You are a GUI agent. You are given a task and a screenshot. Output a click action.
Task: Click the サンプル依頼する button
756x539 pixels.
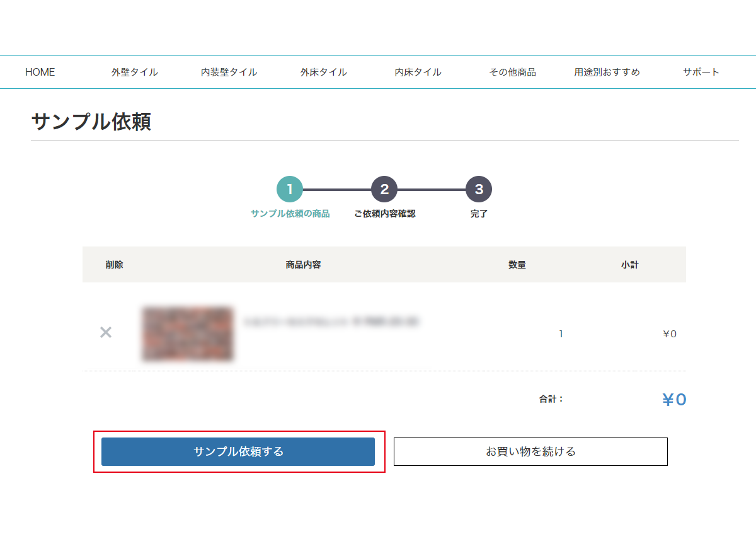[238, 451]
